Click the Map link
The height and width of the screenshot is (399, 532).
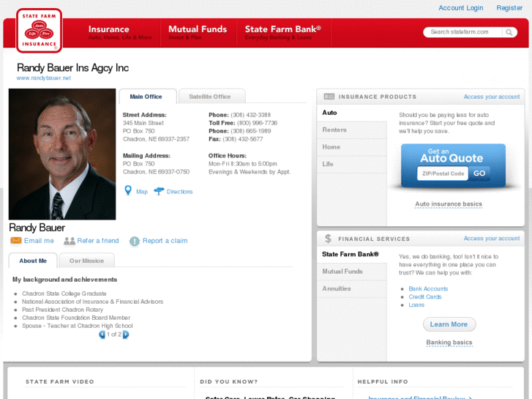pyautogui.click(x=142, y=192)
